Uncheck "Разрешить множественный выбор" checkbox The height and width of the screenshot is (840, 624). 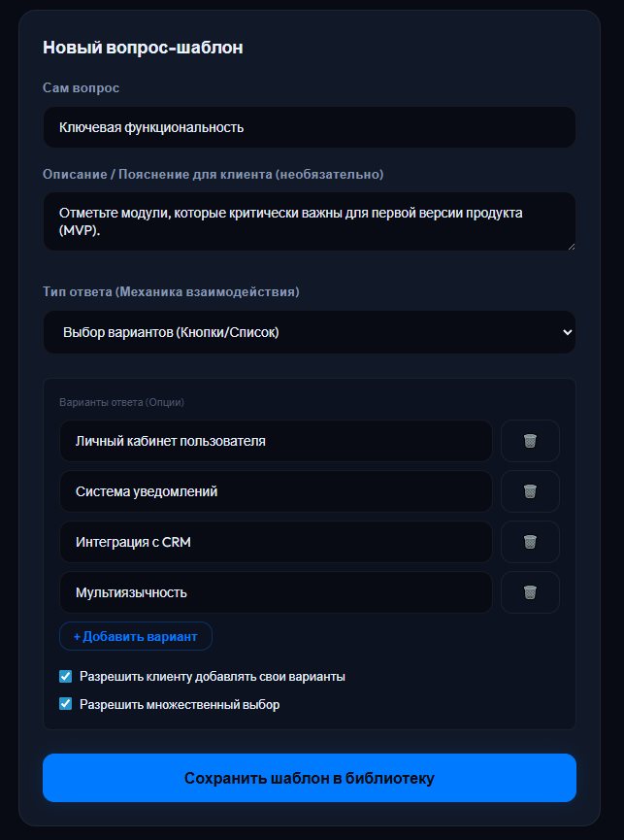coord(65,704)
